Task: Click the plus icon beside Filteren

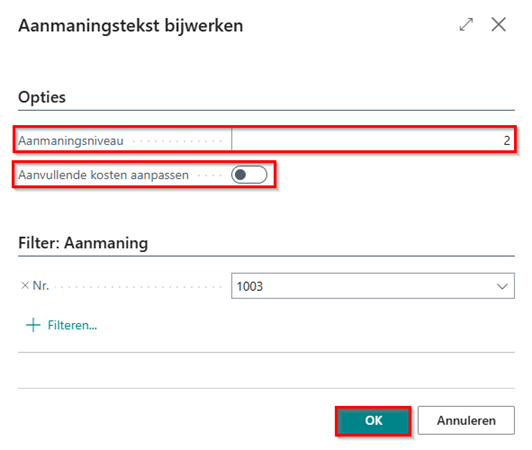Action: pos(33,325)
